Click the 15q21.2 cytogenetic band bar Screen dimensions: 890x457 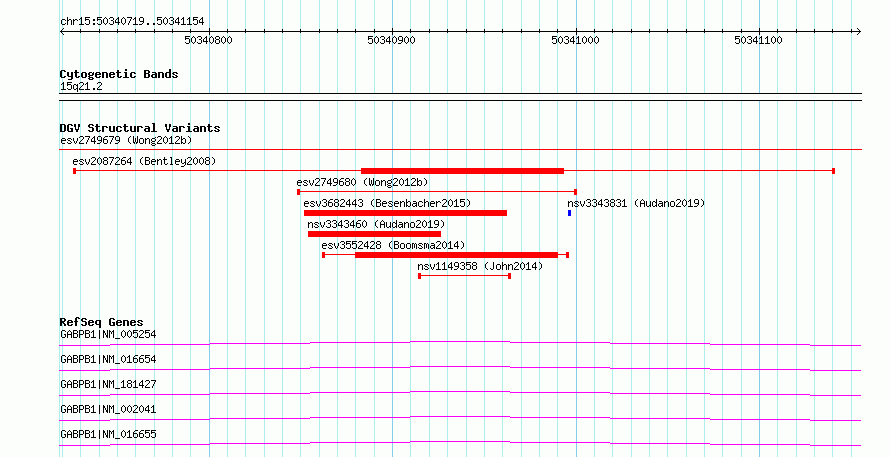tap(460, 97)
